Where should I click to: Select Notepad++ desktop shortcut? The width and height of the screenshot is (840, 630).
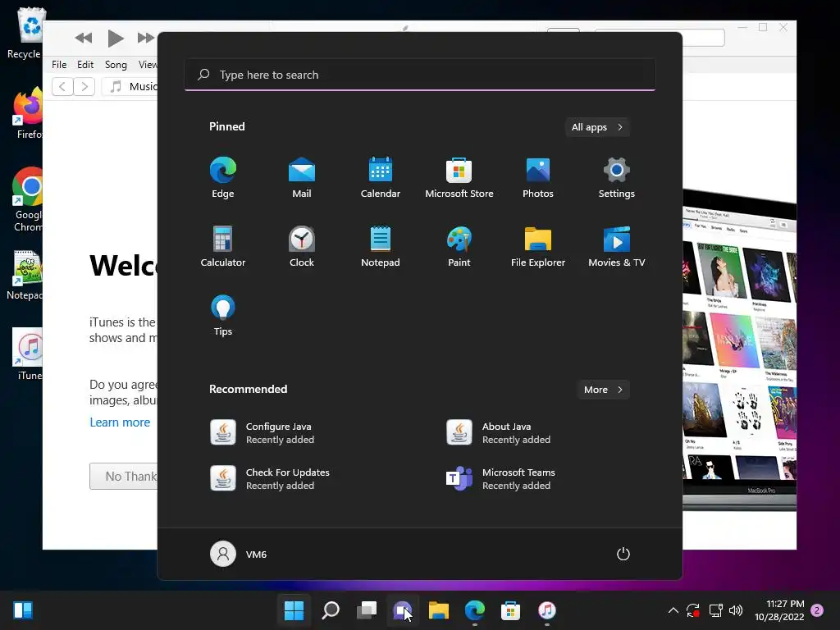coord(25,276)
